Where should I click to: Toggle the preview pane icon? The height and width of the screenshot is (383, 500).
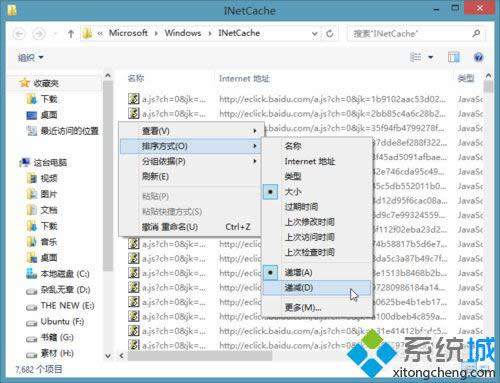pyautogui.click(x=453, y=57)
